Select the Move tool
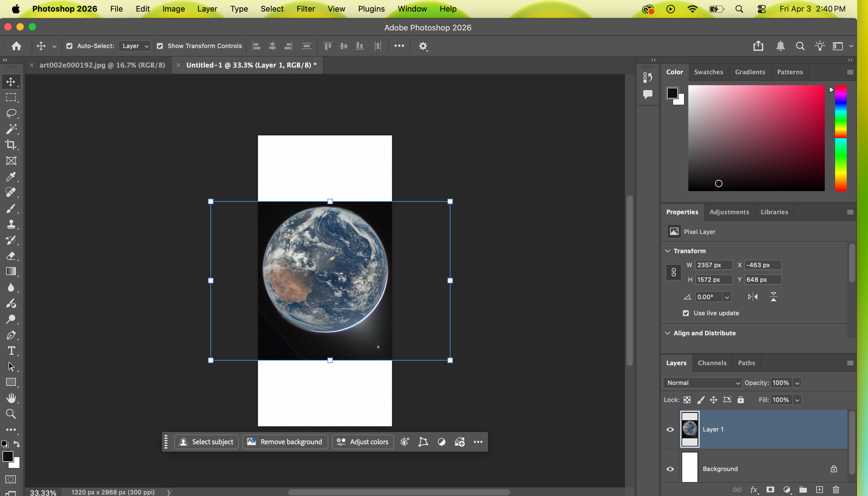The width and height of the screenshot is (868, 496). [11, 82]
